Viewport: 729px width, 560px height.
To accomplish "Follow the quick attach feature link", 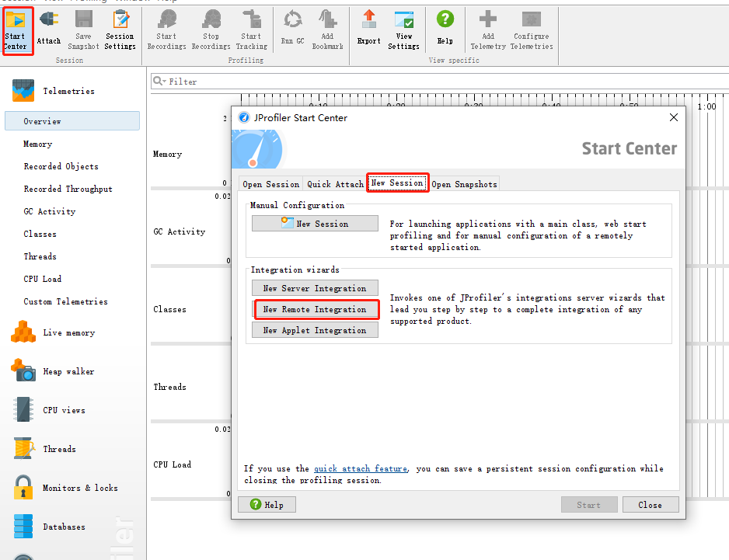I will [361, 468].
